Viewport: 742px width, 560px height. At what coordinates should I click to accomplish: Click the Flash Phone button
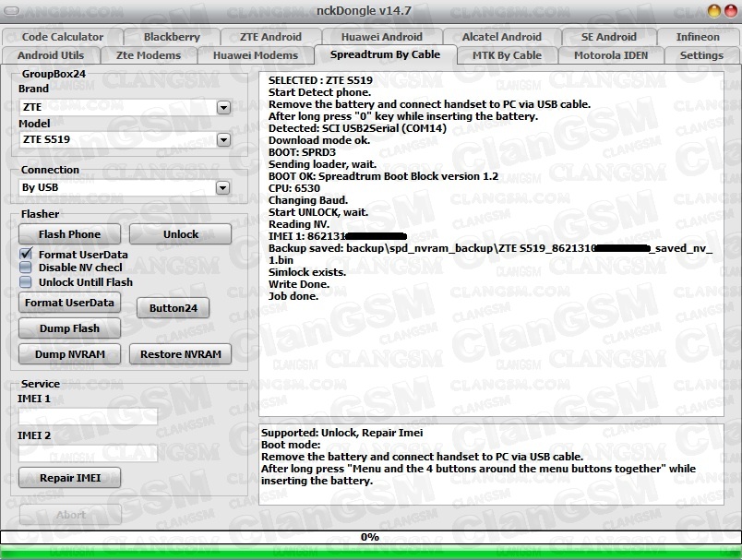[x=69, y=234]
